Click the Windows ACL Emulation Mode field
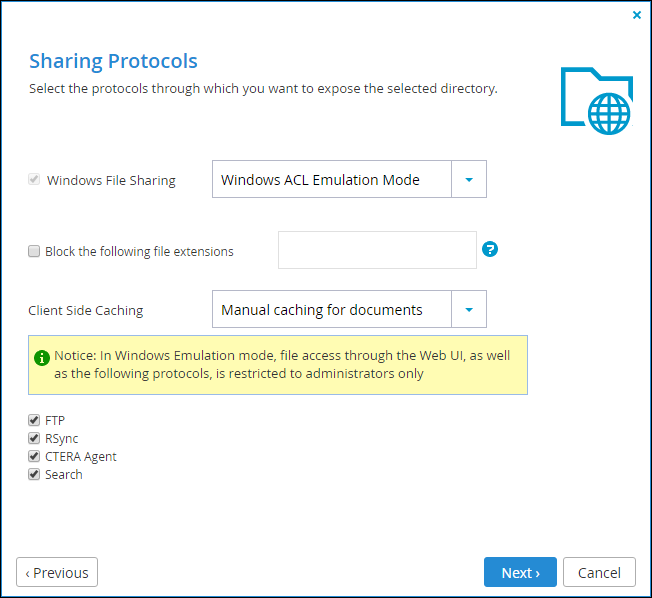652x598 pixels. [332, 179]
